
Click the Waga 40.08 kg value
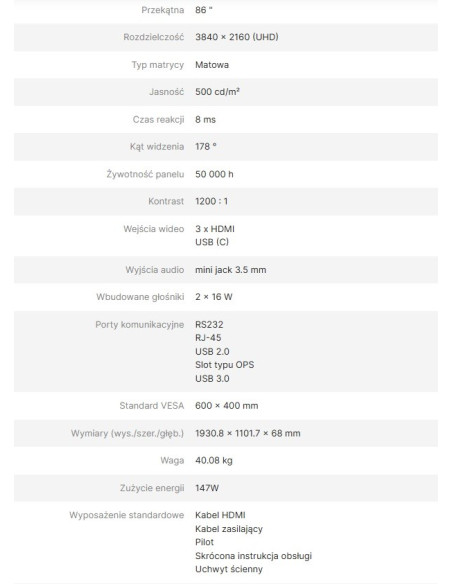coord(214,461)
